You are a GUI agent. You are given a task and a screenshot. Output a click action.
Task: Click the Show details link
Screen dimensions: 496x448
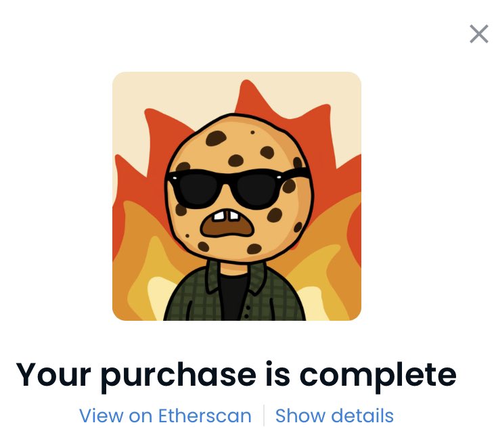334,416
